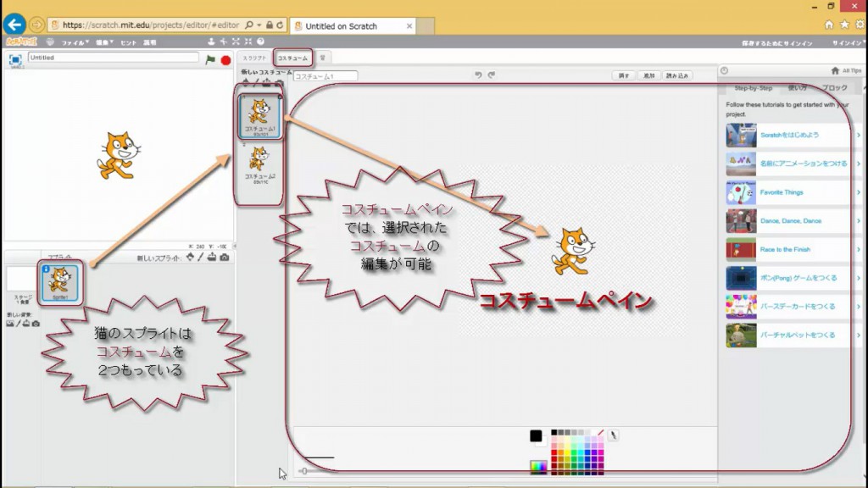This screenshot has width=868, height=488.
Task: Switch to the ブロック tips tab
Action: 834,88
